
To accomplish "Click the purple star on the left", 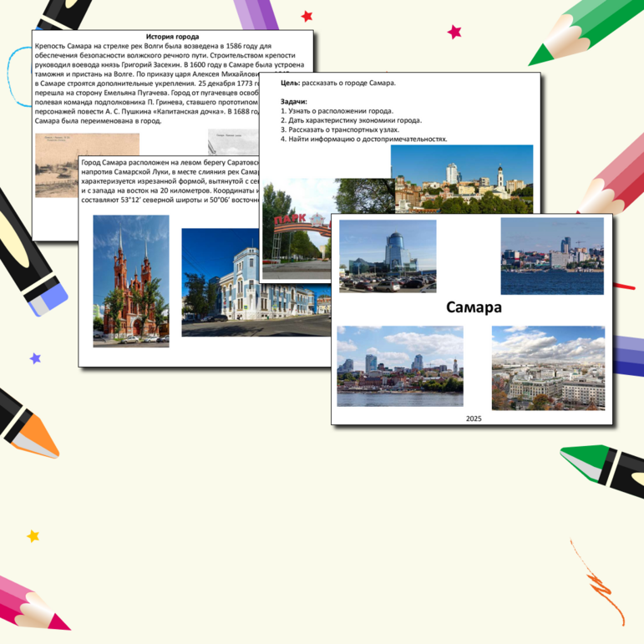I will [x=35, y=358].
